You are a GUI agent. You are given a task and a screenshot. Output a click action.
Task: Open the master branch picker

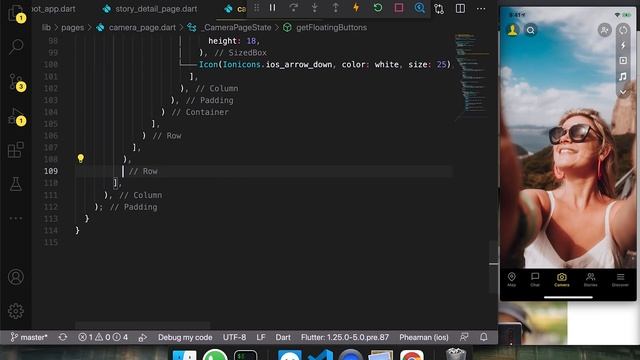pos(29,337)
